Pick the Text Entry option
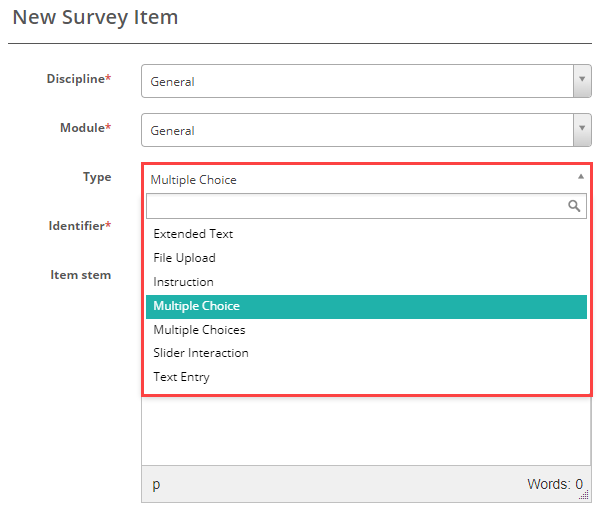Screen dimensions: 600x509 click(x=181, y=377)
